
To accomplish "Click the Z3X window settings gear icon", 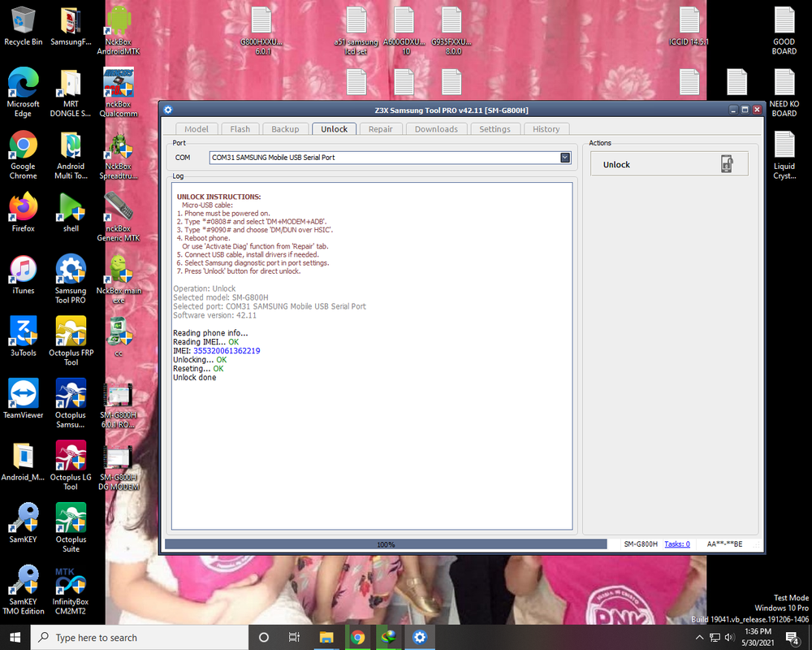I will click(168, 110).
